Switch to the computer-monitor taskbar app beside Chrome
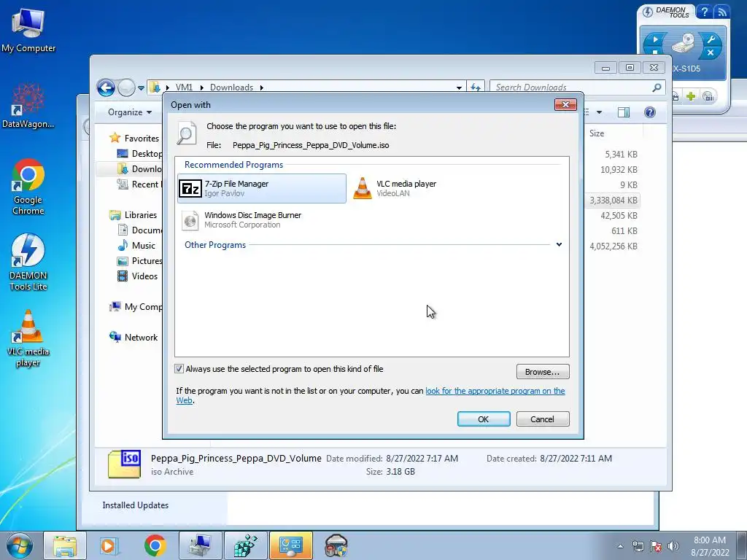The image size is (747, 560). 201,545
